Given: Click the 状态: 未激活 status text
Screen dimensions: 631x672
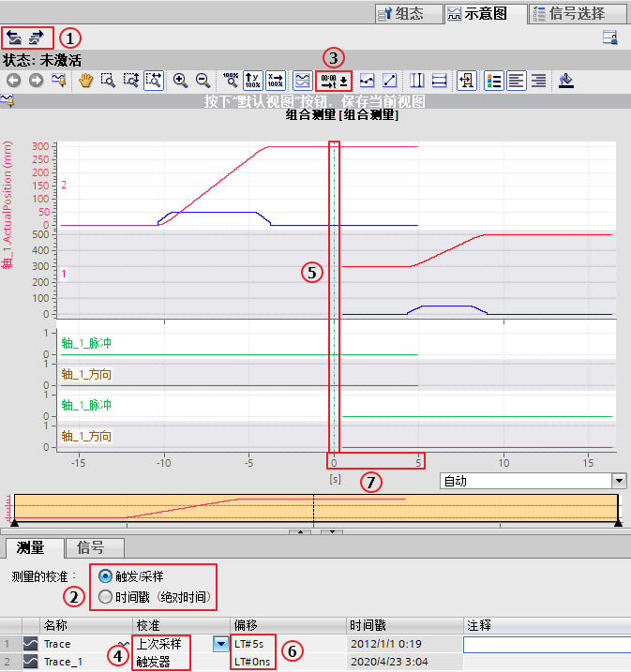Looking at the screenshot, I should click(42, 60).
